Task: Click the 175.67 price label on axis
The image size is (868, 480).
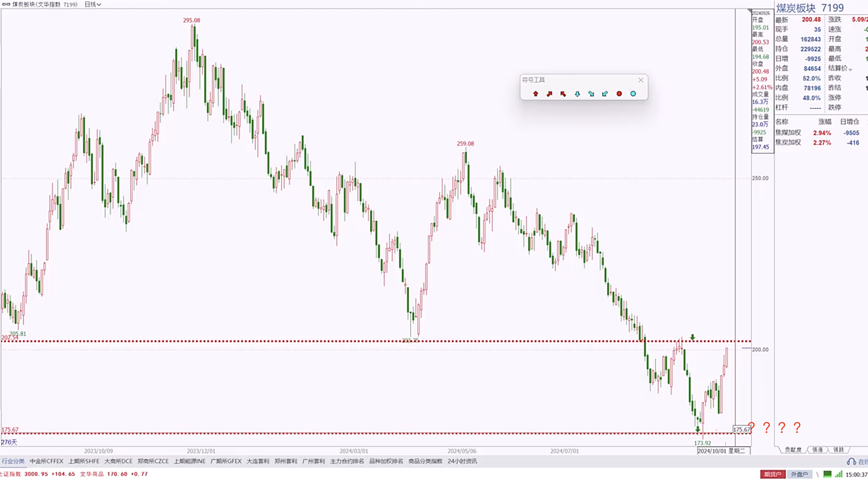Action: [x=741, y=430]
